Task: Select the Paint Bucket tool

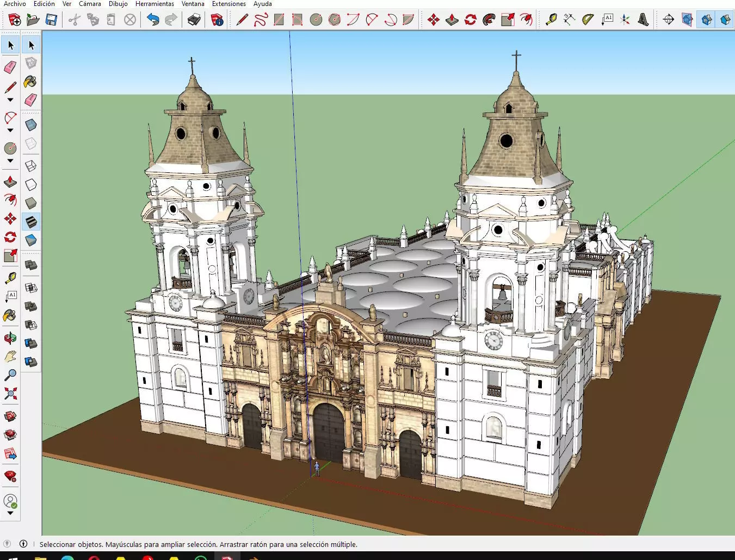Action: coord(30,82)
